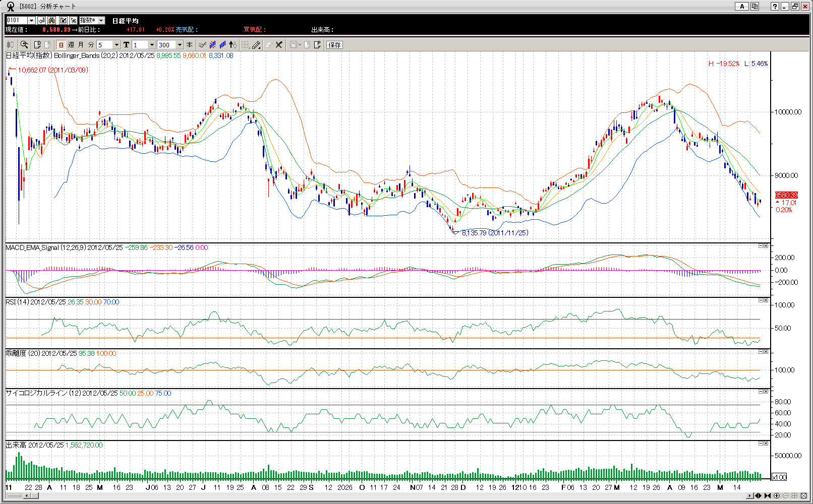Open the 指数 market type dropdown

pyautogui.click(x=101, y=20)
